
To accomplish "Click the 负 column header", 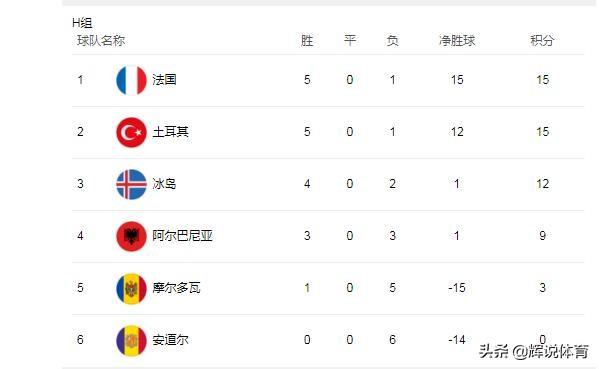I will pos(392,40).
